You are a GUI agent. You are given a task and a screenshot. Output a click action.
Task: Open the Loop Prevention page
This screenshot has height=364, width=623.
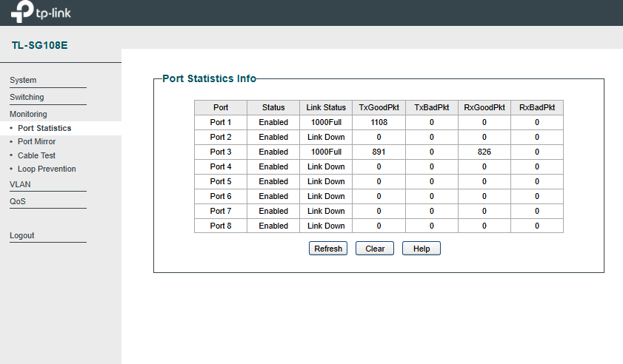(47, 169)
